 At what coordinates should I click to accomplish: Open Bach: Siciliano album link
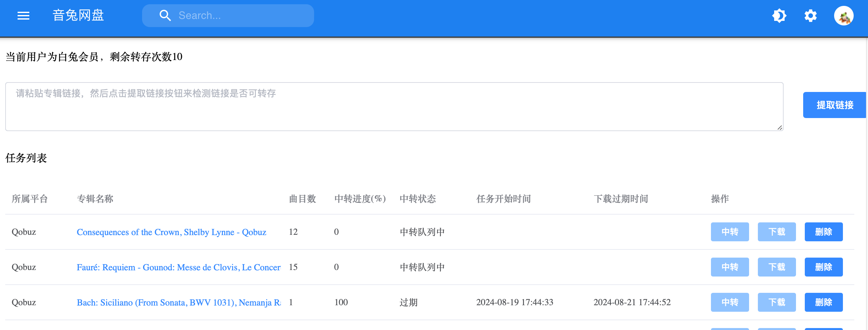[179, 302]
